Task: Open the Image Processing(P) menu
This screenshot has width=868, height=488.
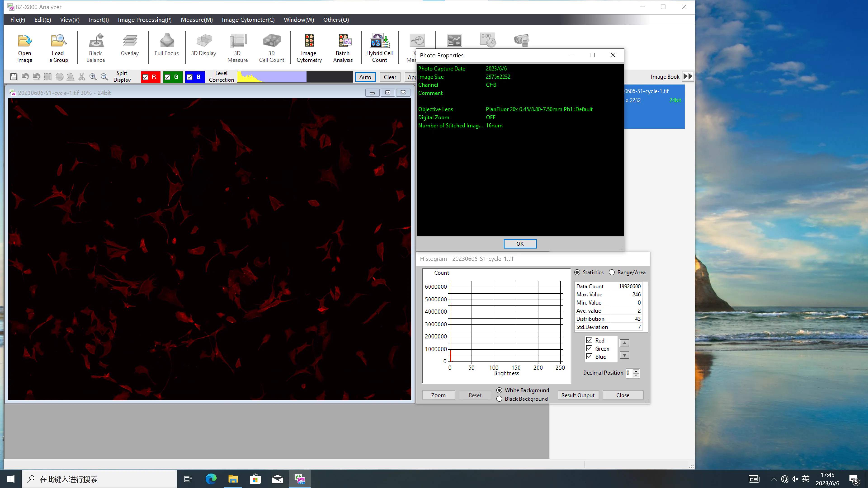Action: [x=145, y=19]
